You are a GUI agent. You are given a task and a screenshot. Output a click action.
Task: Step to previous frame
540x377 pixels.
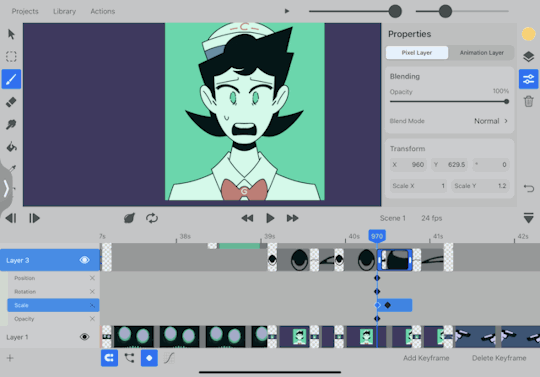tap(11, 218)
